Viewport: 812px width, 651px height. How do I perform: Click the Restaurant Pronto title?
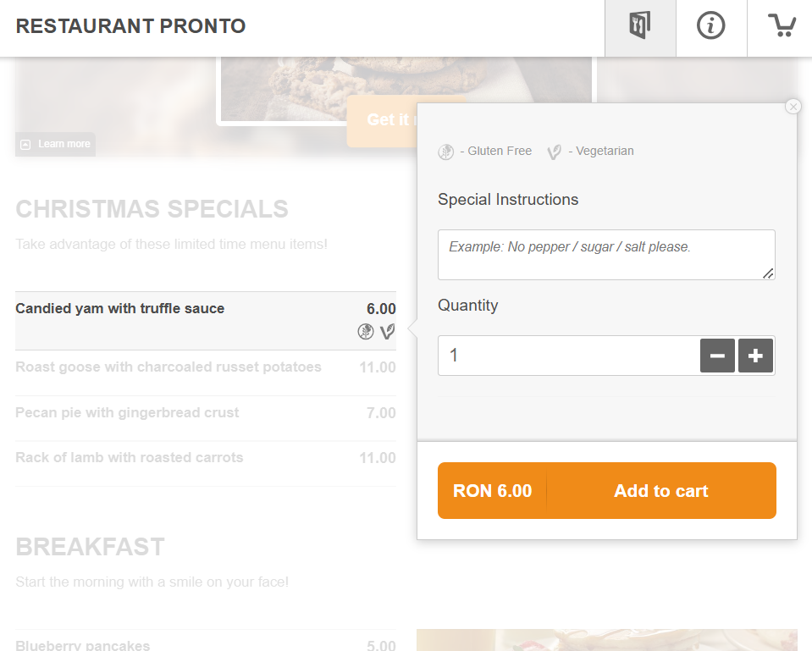(x=131, y=26)
